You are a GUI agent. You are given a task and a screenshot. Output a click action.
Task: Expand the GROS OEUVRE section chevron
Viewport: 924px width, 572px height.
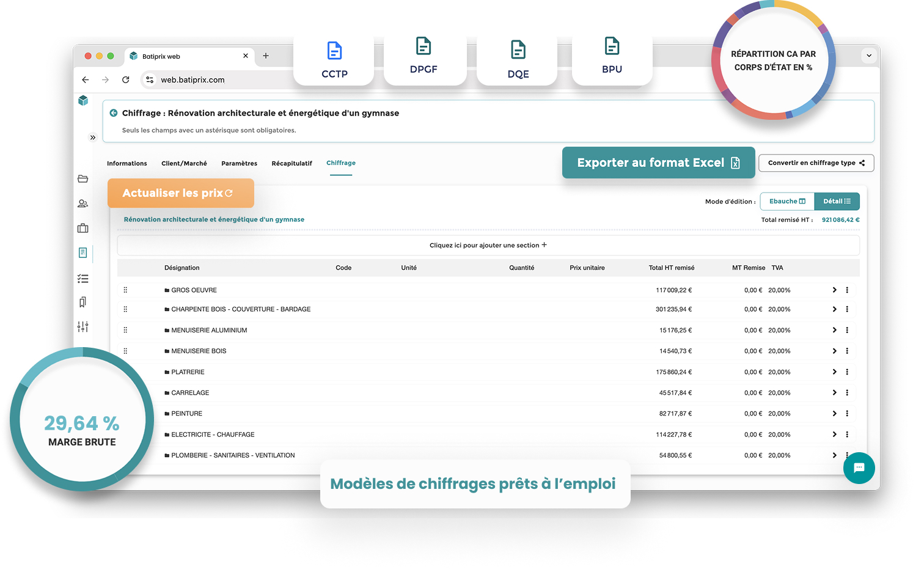coord(834,290)
